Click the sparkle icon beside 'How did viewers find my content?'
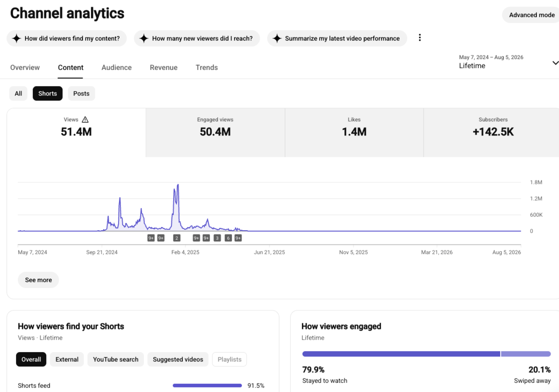 (x=17, y=38)
